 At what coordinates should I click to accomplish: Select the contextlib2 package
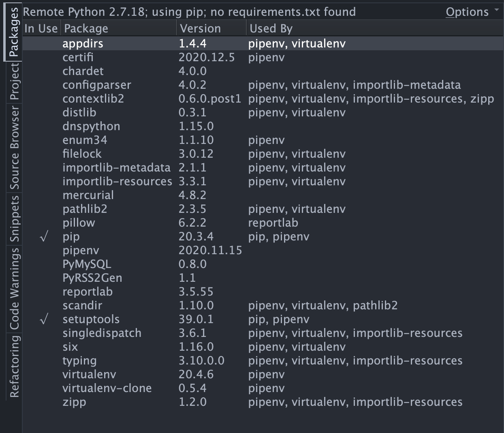click(93, 99)
